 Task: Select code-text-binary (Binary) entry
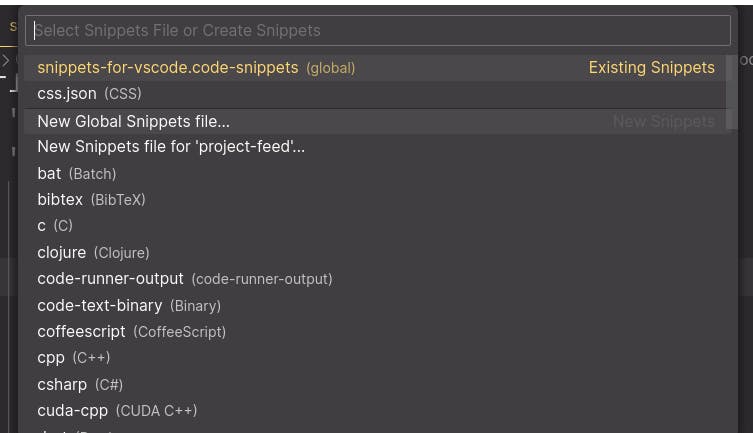pos(129,305)
